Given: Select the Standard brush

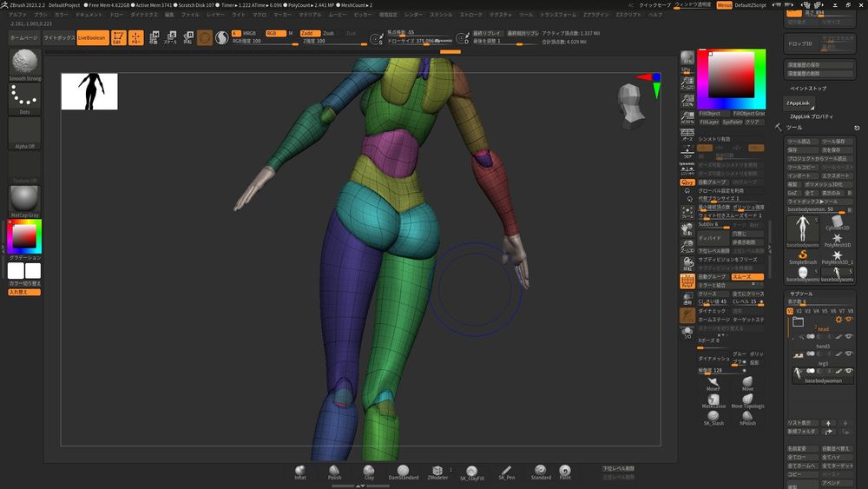Looking at the screenshot, I should (540, 472).
